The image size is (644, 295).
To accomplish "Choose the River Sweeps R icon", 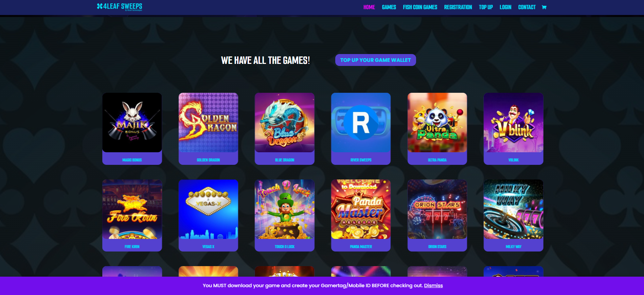I will [x=361, y=123].
